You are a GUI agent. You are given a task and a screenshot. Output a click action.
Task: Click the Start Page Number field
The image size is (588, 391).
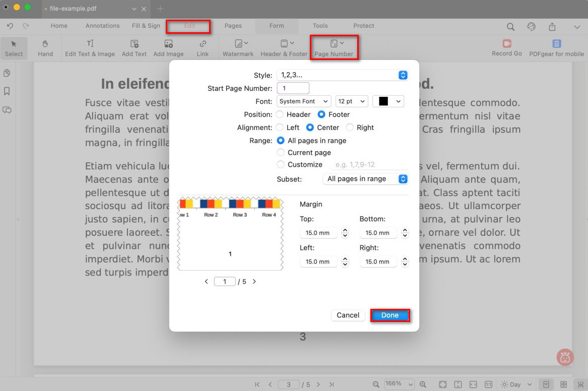coord(293,88)
